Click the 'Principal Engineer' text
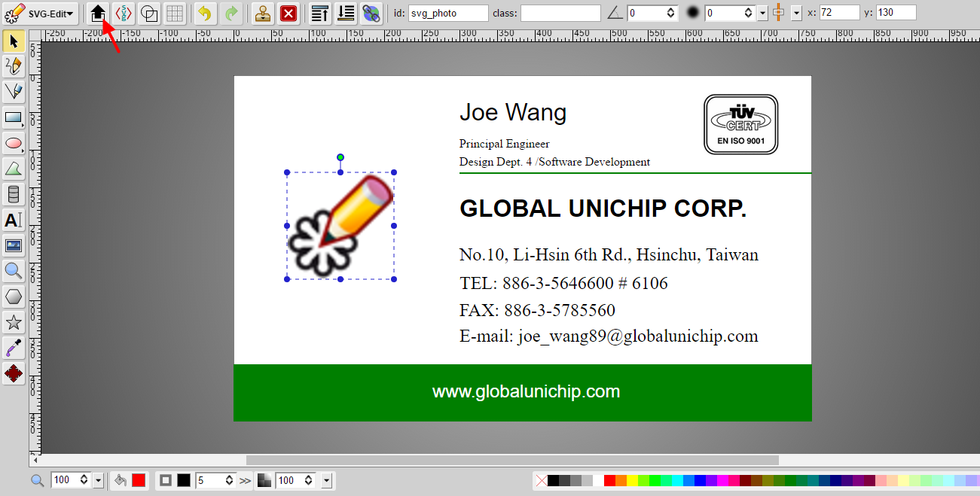980x496 pixels. tap(505, 144)
